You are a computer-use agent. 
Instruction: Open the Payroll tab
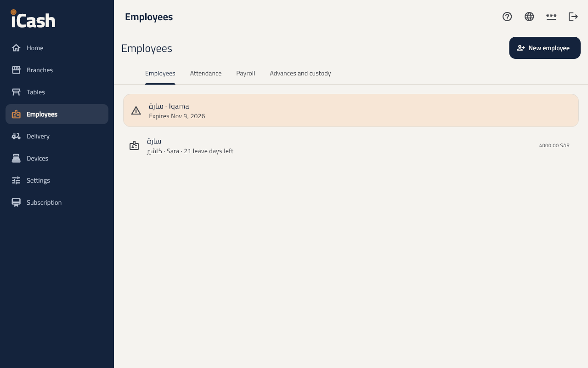point(246,74)
